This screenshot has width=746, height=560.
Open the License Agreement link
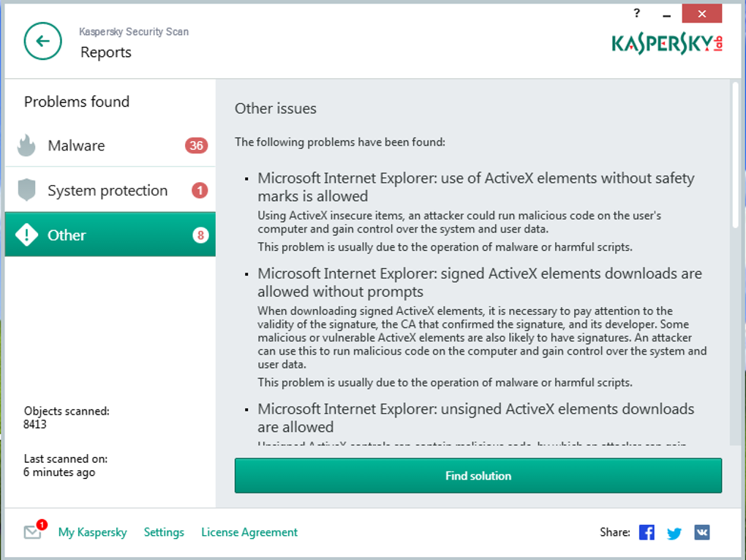(249, 532)
